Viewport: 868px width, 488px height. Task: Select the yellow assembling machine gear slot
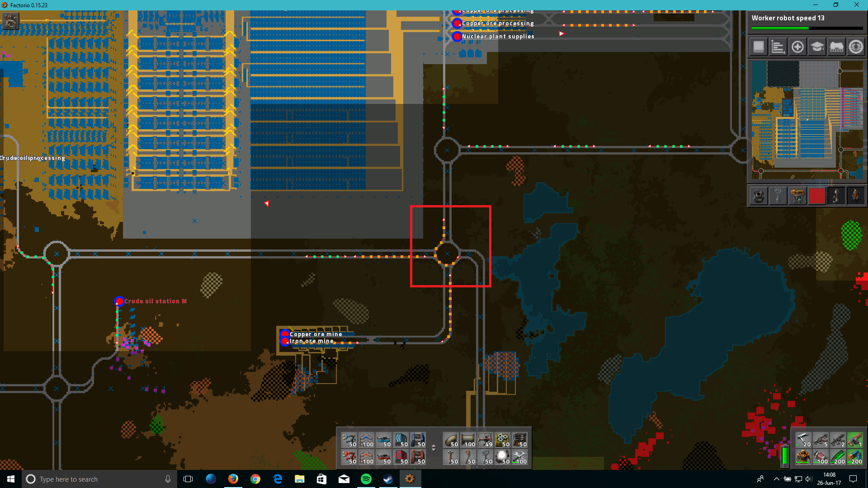(502, 440)
